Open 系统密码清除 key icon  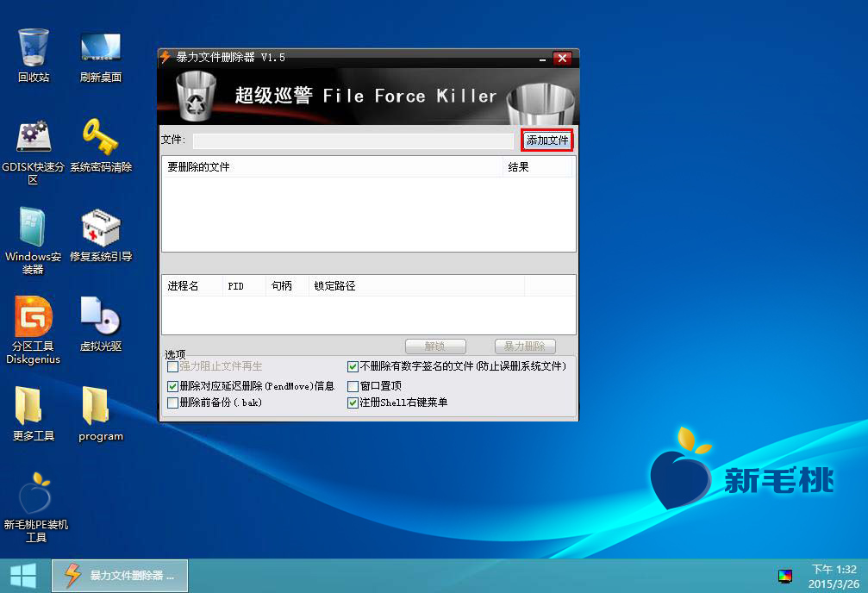pos(100,145)
